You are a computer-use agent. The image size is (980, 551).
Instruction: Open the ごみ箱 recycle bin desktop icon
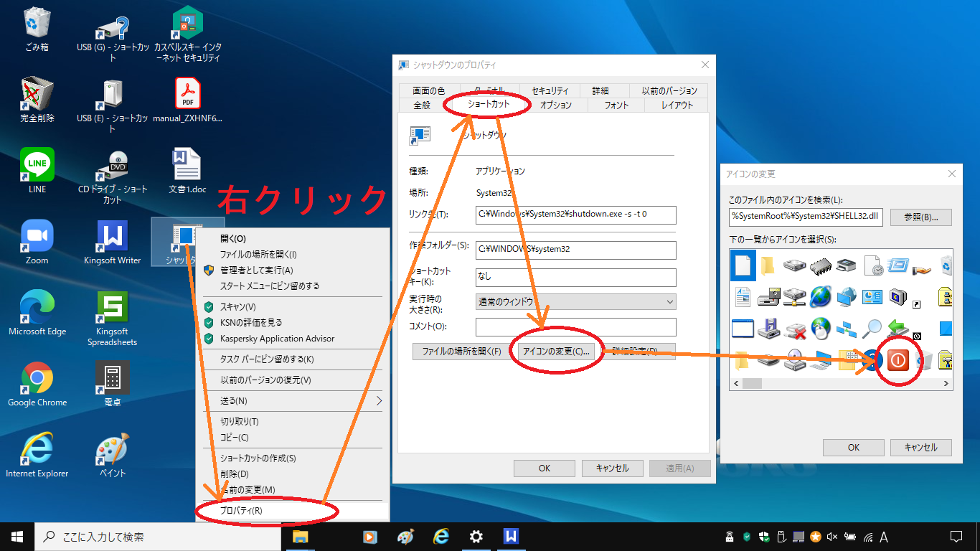(37, 30)
